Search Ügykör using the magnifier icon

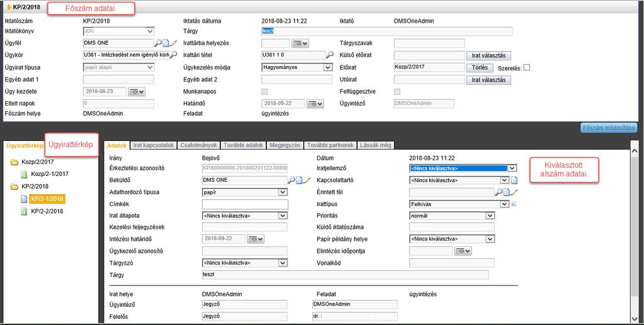173,54
